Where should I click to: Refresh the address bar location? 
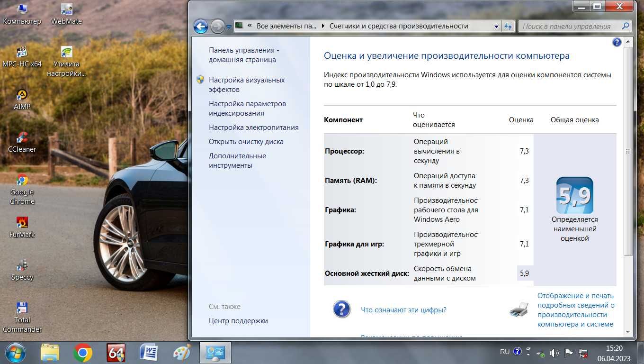coord(508,27)
